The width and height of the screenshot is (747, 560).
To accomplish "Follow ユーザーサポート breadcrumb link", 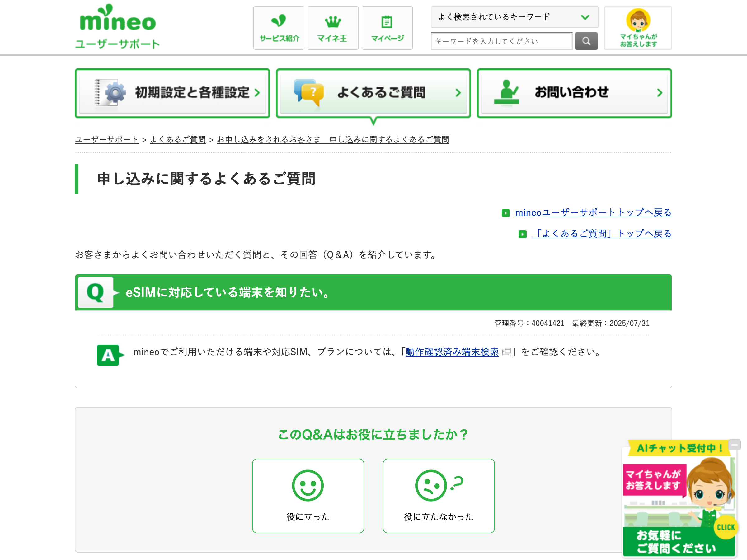I will [107, 139].
